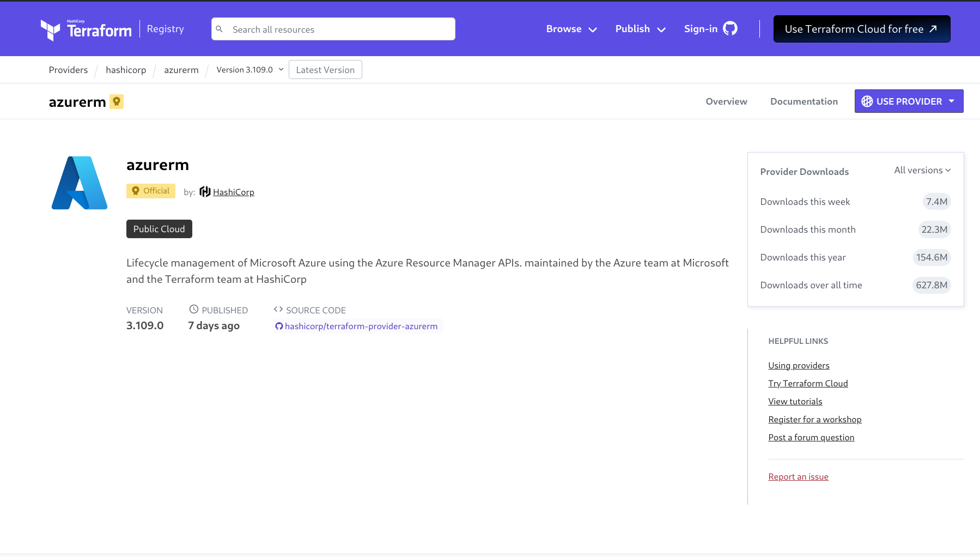Click the 7.4M weekly downloads value
The height and width of the screenshot is (557, 980).
(x=936, y=202)
